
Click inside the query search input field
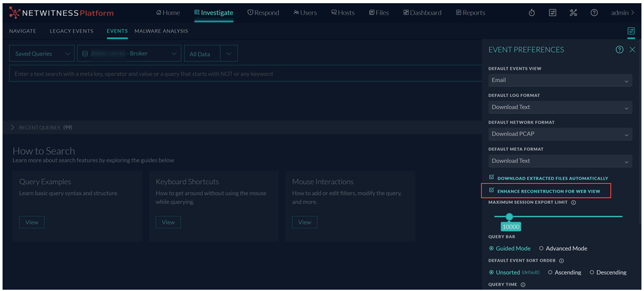(245, 74)
